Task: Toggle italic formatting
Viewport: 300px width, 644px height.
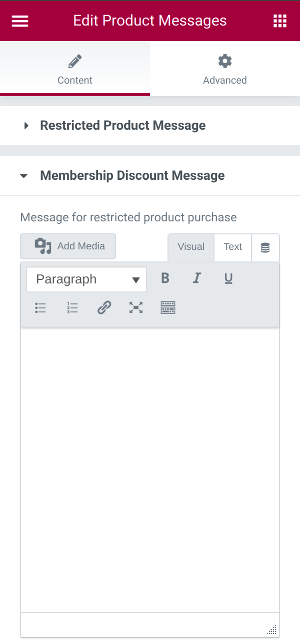Action: tap(197, 278)
